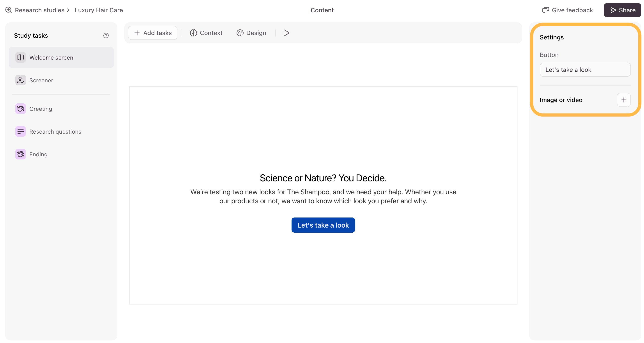Click the Button label text field

pos(585,70)
